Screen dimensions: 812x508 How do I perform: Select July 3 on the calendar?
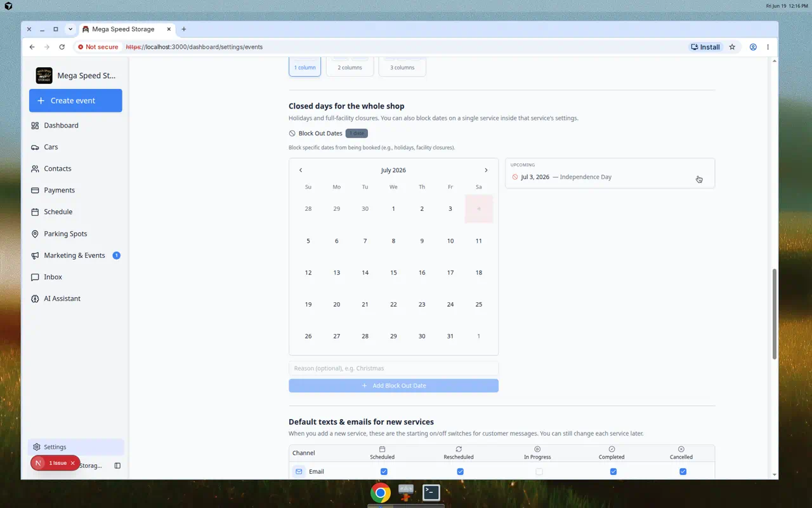click(450, 209)
